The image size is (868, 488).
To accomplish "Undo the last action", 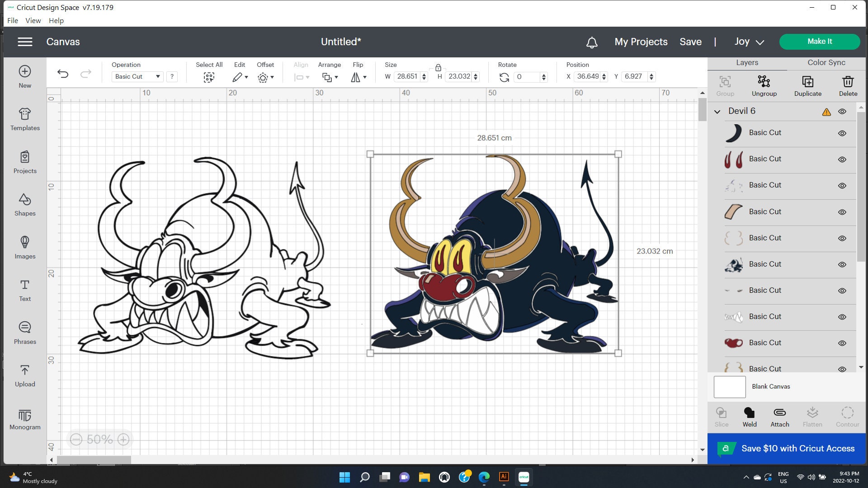I will (x=63, y=74).
